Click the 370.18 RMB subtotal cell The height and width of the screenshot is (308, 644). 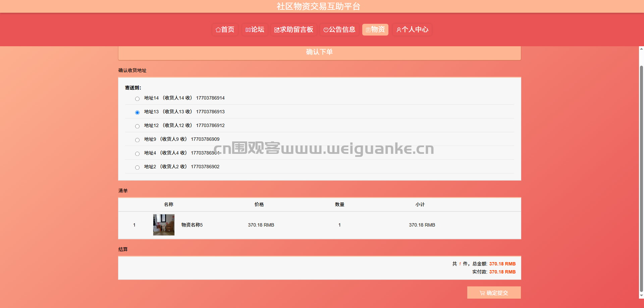(422, 225)
